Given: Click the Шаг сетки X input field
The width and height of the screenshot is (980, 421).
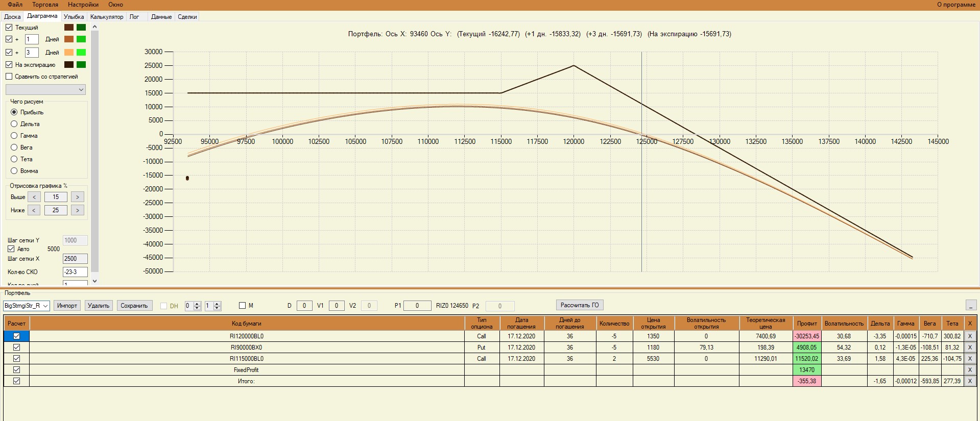Looking at the screenshot, I should pos(75,259).
